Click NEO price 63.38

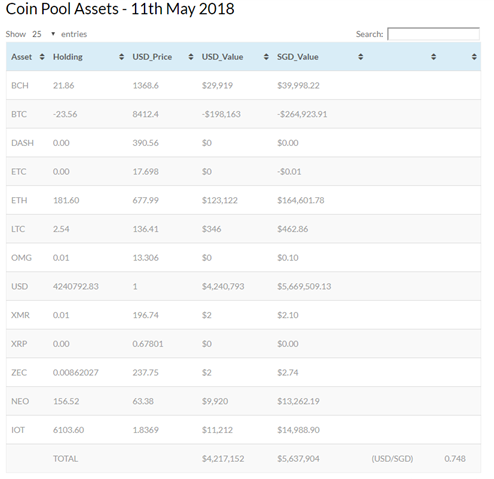click(143, 401)
